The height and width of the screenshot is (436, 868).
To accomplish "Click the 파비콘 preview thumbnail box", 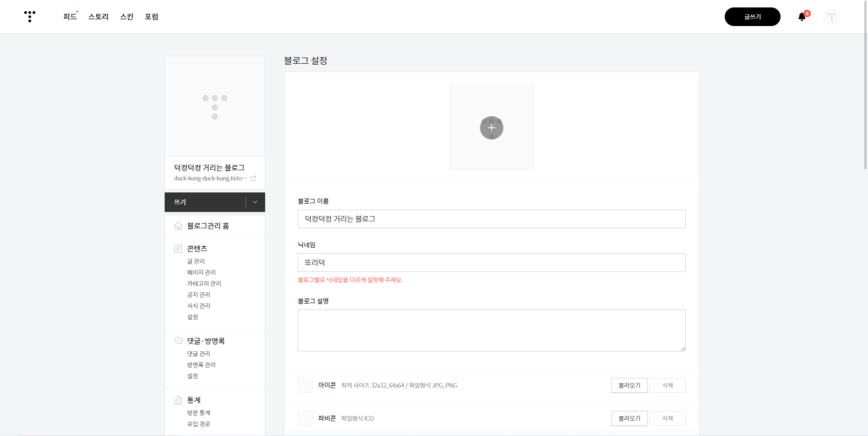I will pyautogui.click(x=305, y=418).
